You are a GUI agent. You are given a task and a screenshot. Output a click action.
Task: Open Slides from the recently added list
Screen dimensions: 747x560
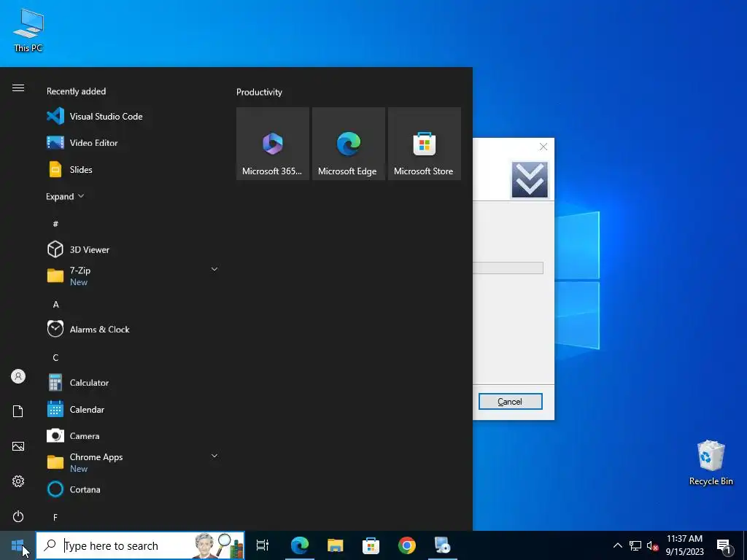tap(132, 169)
